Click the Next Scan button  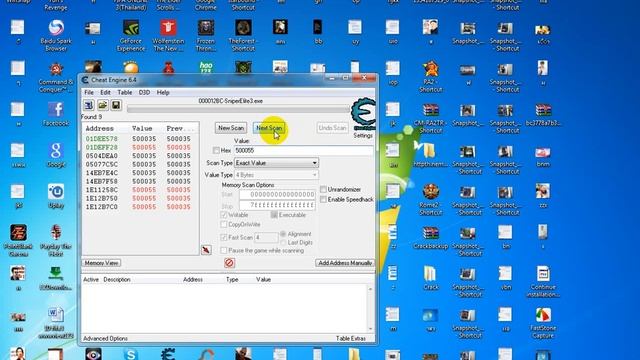[x=269, y=128]
